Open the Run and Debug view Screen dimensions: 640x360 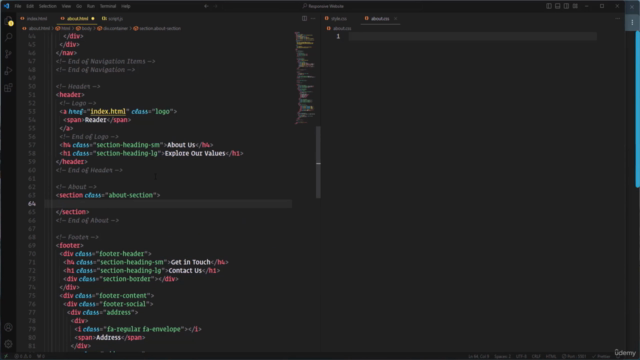[x=9, y=71]
